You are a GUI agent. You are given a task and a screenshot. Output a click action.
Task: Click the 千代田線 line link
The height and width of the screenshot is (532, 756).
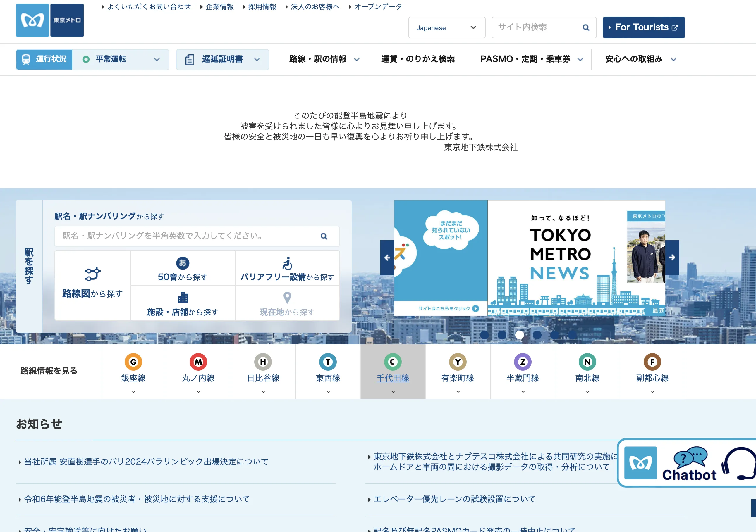(x=393, y=378)
